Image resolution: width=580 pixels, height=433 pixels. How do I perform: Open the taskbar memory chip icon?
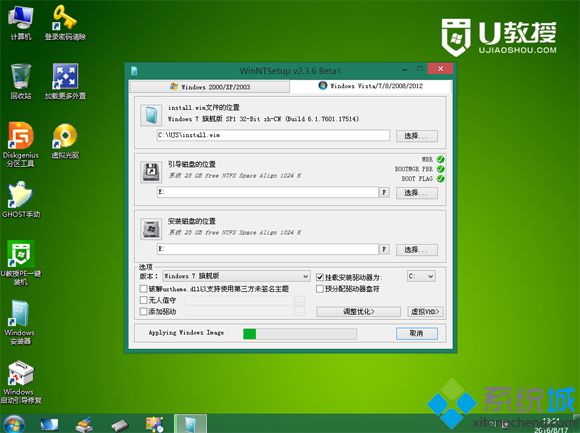(x=119, y=425)
